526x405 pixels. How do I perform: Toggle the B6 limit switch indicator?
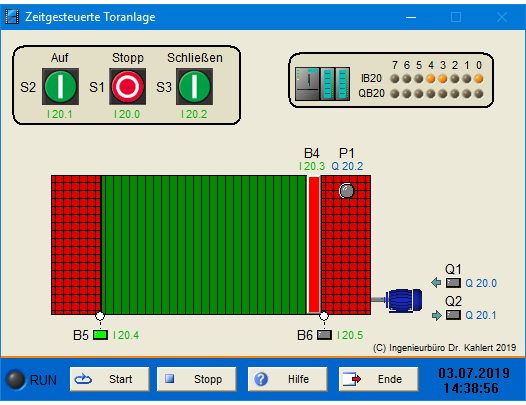click(x=324, y=335)
